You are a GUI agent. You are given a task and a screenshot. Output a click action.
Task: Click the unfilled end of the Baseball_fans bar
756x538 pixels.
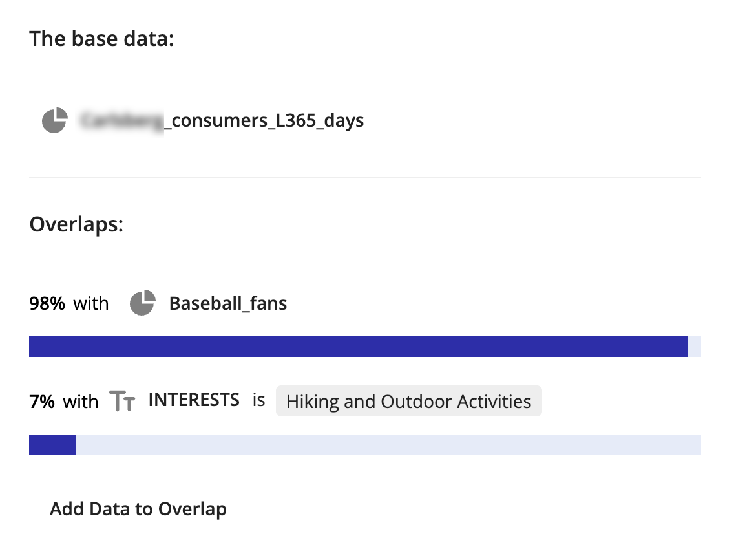[694, 347]
